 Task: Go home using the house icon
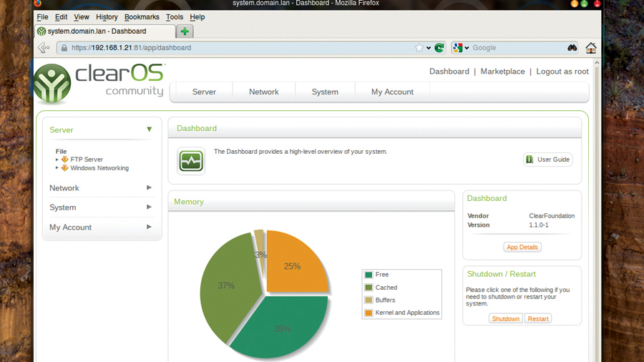(591, 48)
